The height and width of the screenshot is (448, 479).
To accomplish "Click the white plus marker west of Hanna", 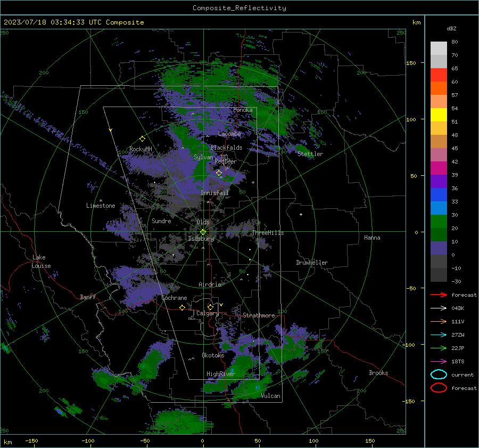I will pyautogui.click(x=301, y=214).
